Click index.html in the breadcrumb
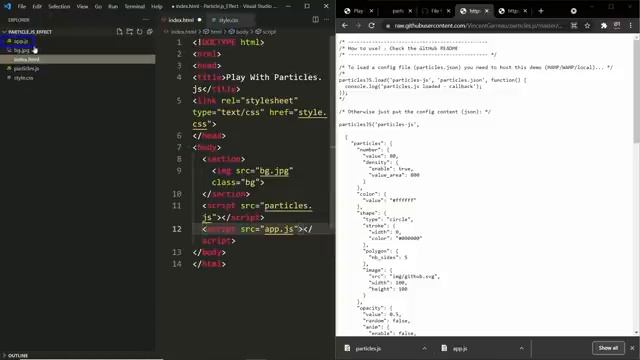640x360 pixels. coord(183,32)
